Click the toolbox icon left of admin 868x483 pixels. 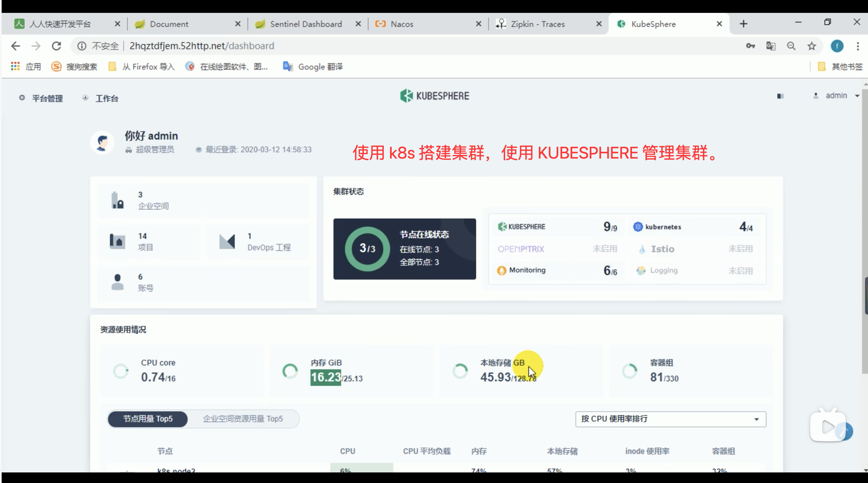coord(780,96)
